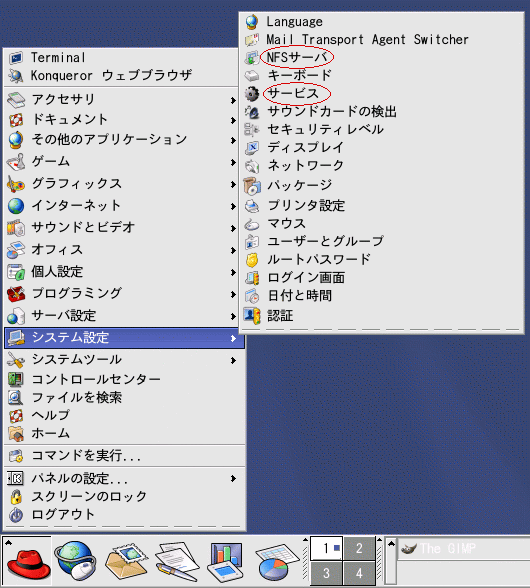Expand the アクセサリ submenu arrow
The image size is (530, 588).
pos(233,100)
